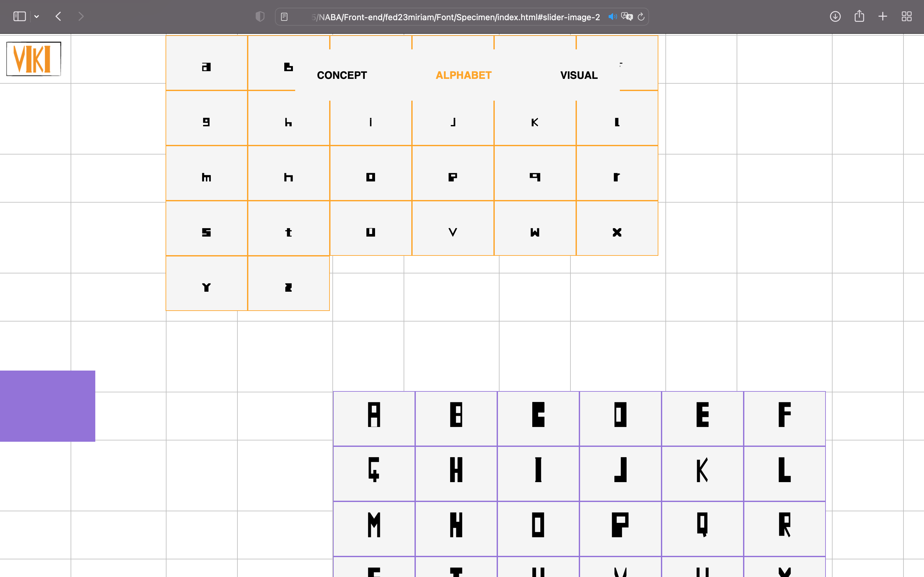Screen dimensions: 924x577
Task: Open the CONCEPT section
Action: tap(342, 75)
